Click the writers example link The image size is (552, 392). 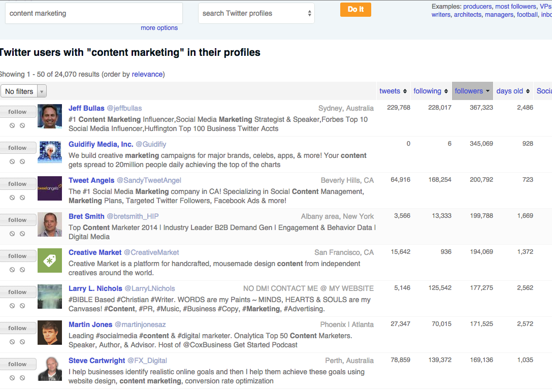441,15
